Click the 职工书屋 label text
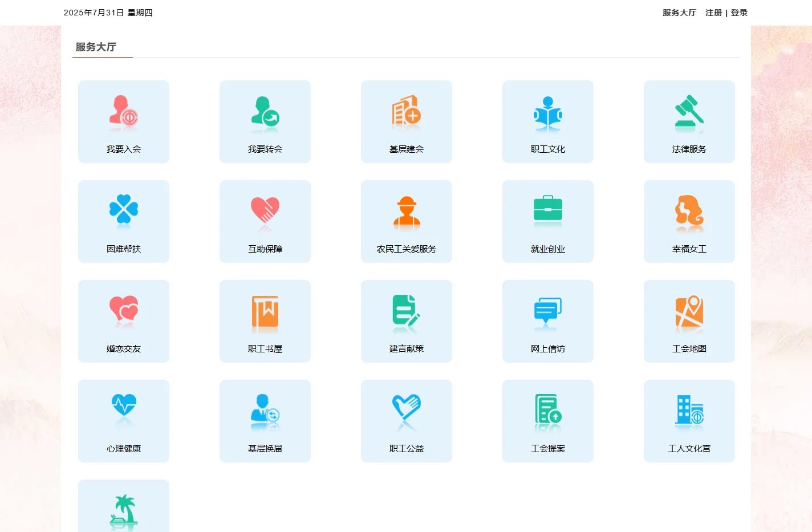The width and height of the screenshot is (812, 532). 265,348
